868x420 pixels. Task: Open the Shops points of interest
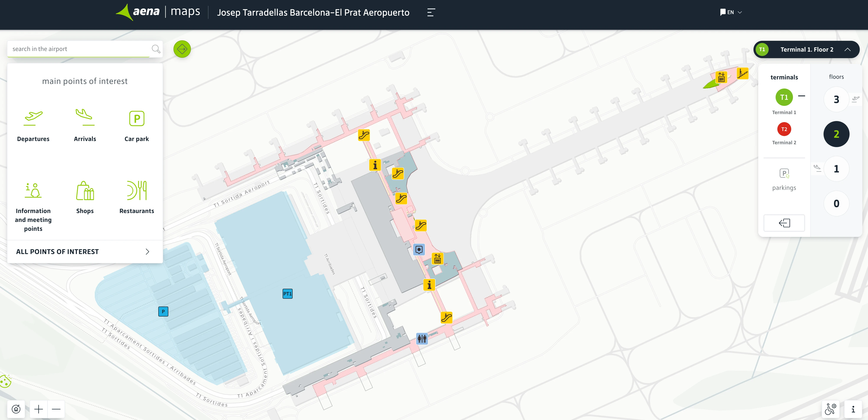click(x=85, y=191)
